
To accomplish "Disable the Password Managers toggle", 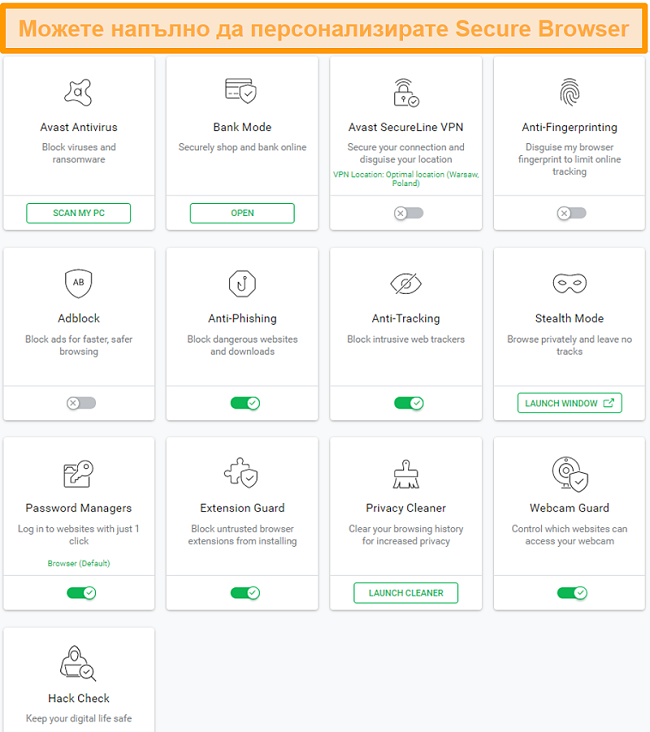I will [x=81, y=593].
